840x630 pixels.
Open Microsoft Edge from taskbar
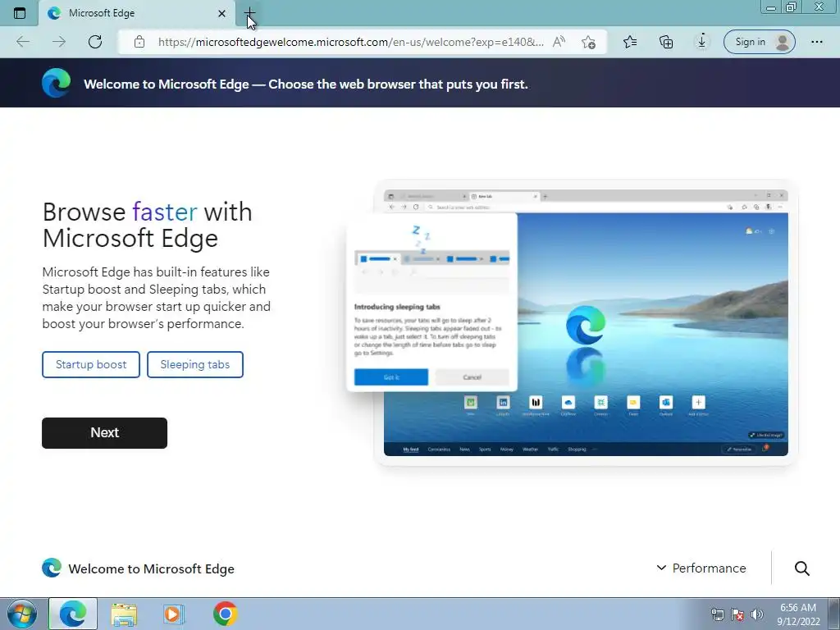tap(73, 614)
